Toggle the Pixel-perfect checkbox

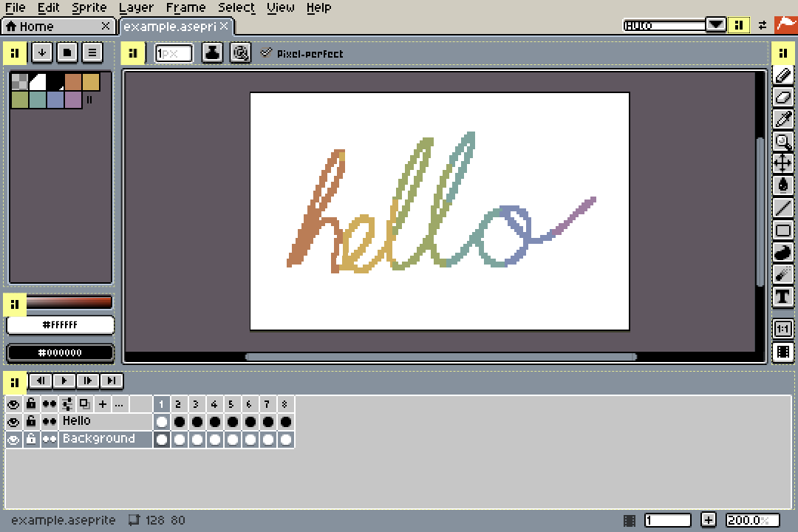click(x=266, y=52)
